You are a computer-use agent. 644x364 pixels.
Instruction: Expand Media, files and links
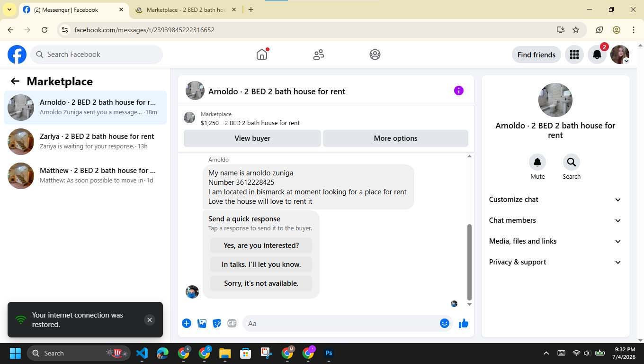(555, 241)
